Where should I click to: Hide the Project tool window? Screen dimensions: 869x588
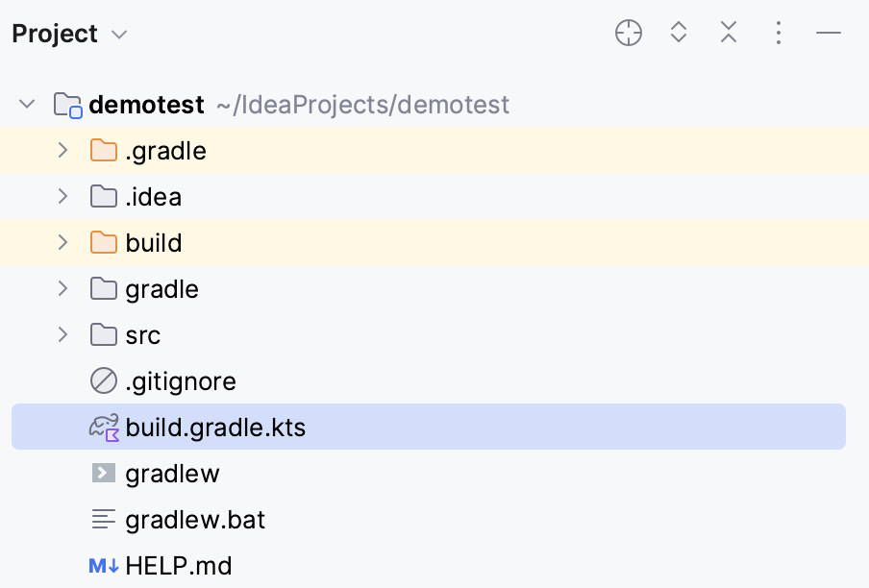[x=829, y=34]
